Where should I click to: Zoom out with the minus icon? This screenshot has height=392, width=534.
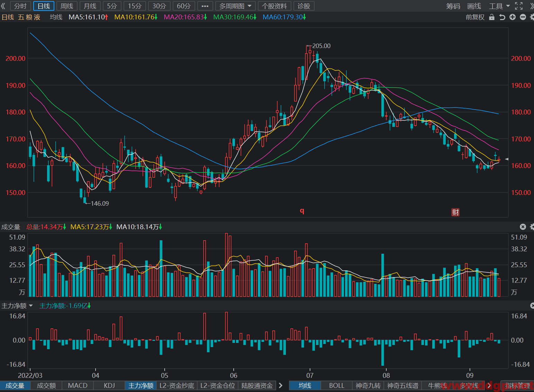pyautogui.click(x=523, y=17)
